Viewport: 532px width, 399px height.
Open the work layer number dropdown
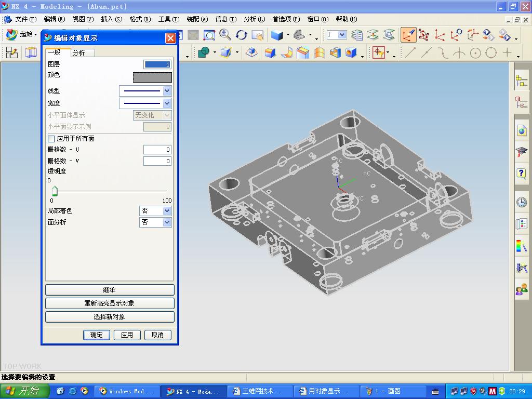(x=342, y=35)
